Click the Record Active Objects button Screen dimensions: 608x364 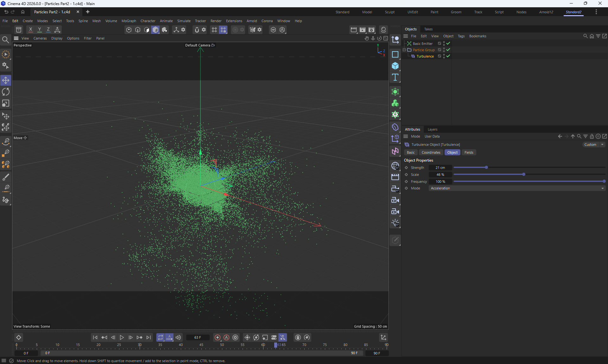click(217, 337)
